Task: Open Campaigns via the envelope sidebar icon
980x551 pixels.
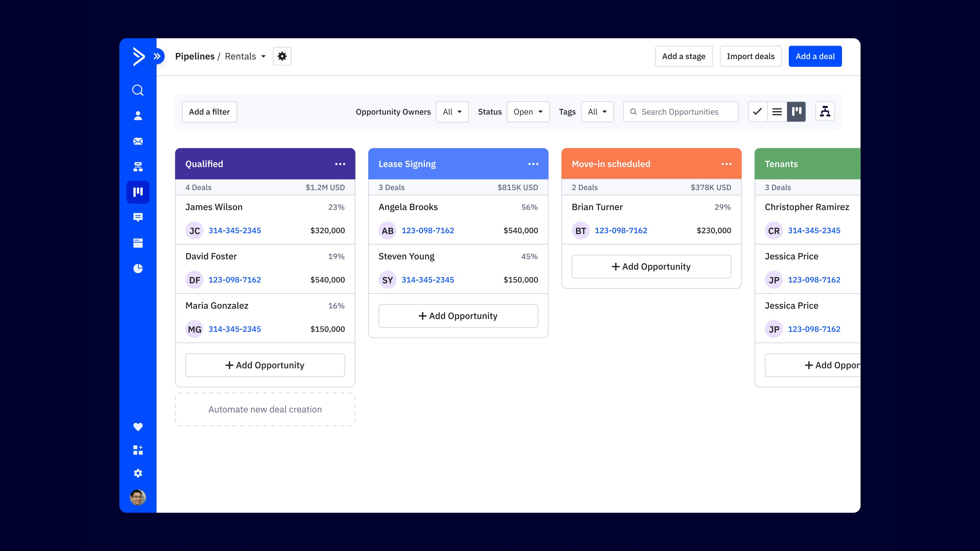Action: pyautogui.click(x=138, y=141)
